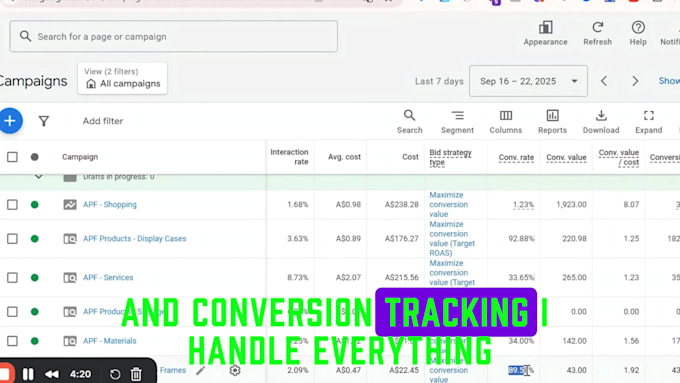Open the Help menu

638,33
